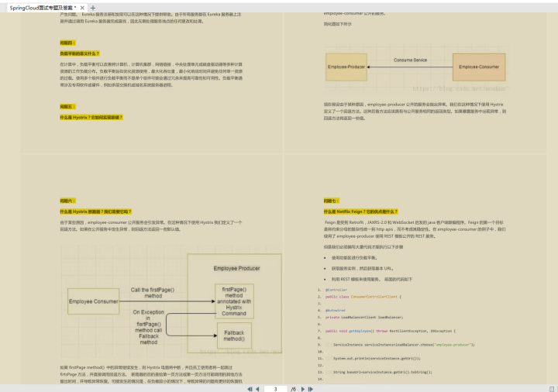Click the 'Employee Producer' heading in diagram
The width and height of the screenshot is (558, 392).
(236, 268)
